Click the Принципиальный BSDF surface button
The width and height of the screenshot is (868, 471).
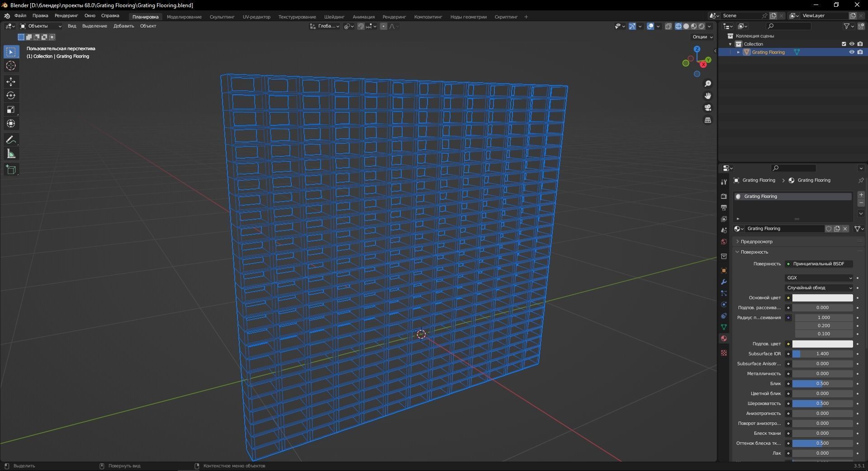tap(819, 264)
